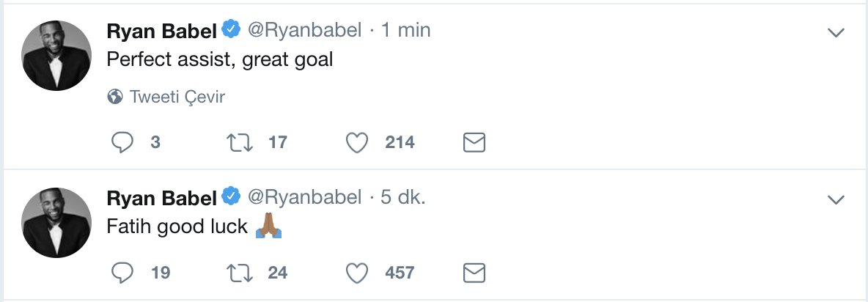This screenshot has width=868, height=302.
Task: Open Ryan Babel's profile from first tweet name
Action: click(163, 30)
